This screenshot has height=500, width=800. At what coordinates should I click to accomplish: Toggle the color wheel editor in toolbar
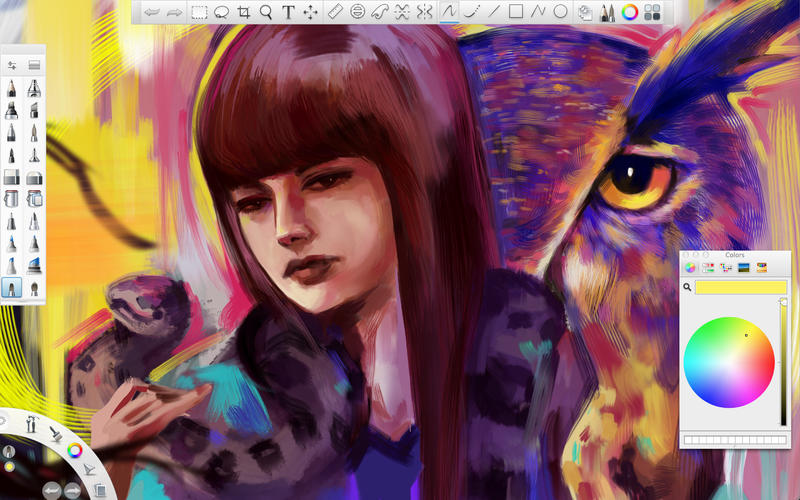tap(630, 13)
